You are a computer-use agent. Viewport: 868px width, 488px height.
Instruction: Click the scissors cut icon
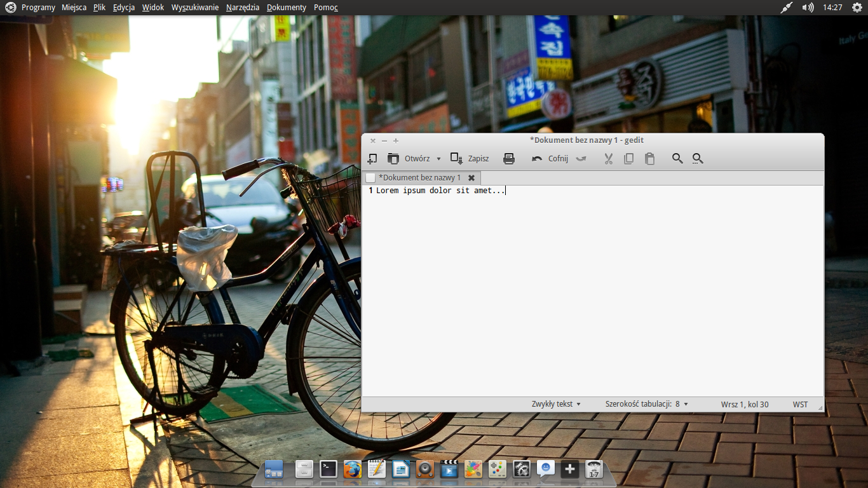coord(609,159)
